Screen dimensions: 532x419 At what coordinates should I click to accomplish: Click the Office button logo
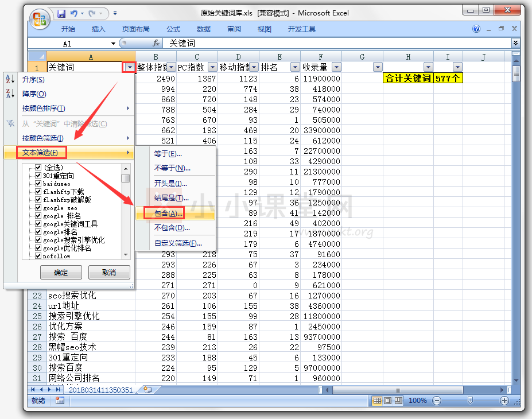40,19
